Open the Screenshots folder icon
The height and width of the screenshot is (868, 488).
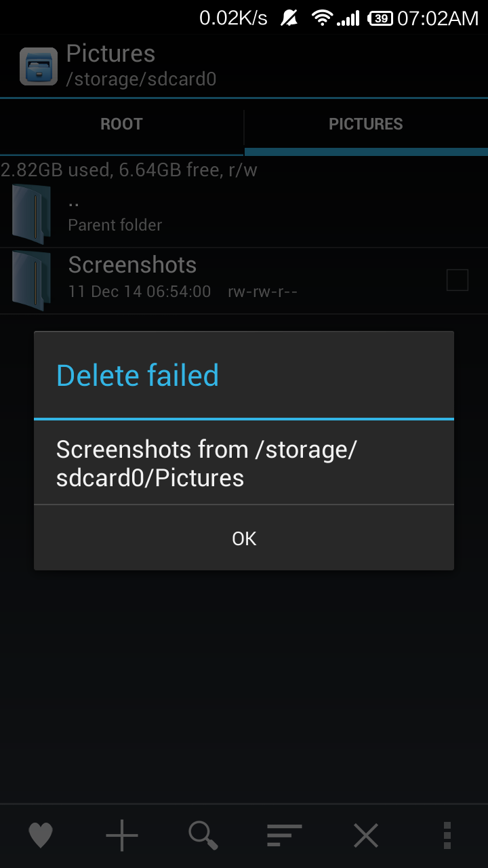(x=32, y=280)
